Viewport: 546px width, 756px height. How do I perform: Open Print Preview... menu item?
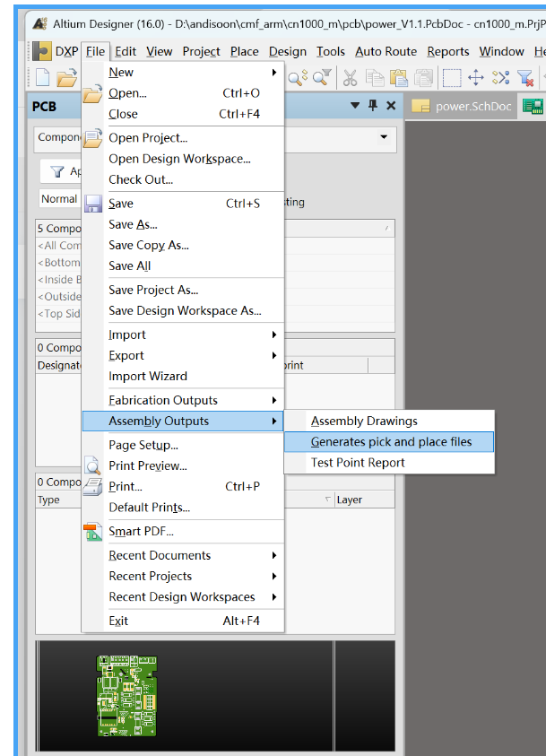click(x=183, y=465)
